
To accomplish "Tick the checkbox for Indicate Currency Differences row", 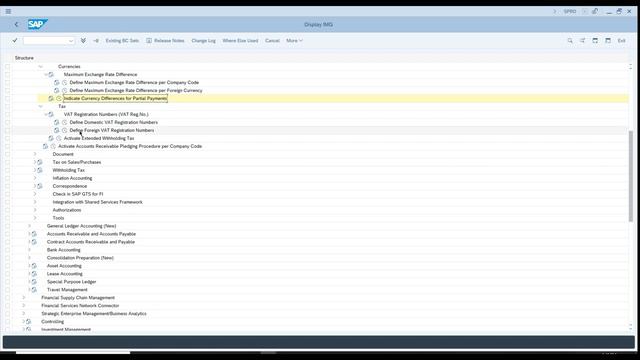I will point(7,98).
